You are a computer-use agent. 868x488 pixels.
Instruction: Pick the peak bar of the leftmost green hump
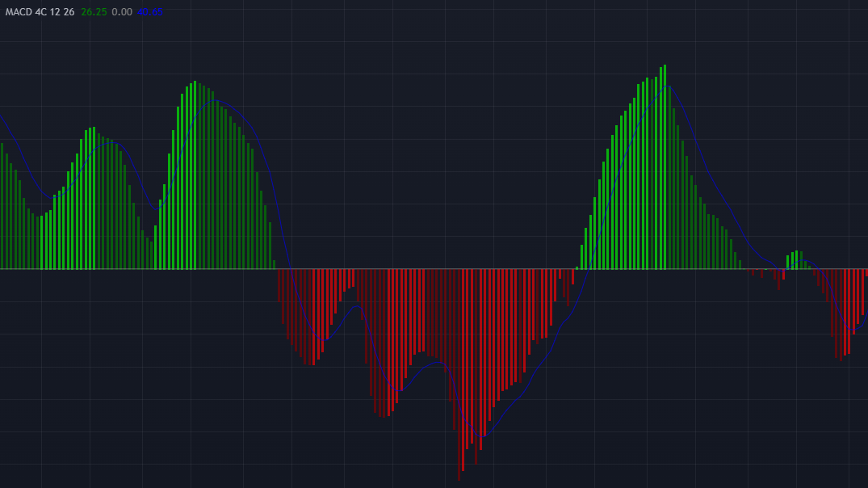(94, 198)
